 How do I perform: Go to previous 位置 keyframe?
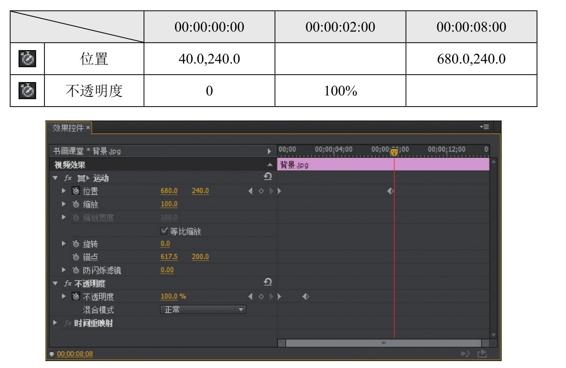pos(251,191)
